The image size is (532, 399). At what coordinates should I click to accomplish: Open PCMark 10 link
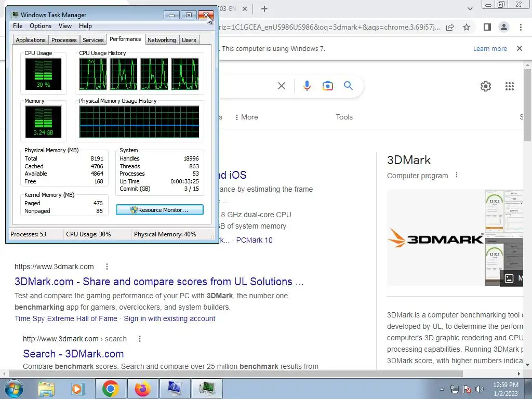coord(254,240)
